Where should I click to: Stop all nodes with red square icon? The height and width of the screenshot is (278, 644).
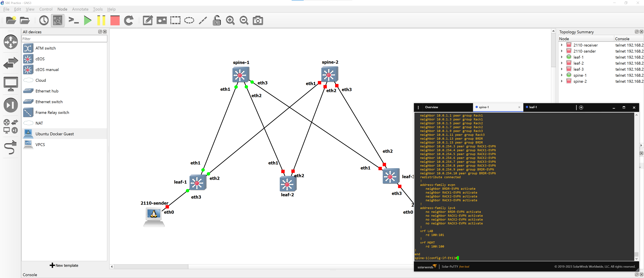coord(115,20)
